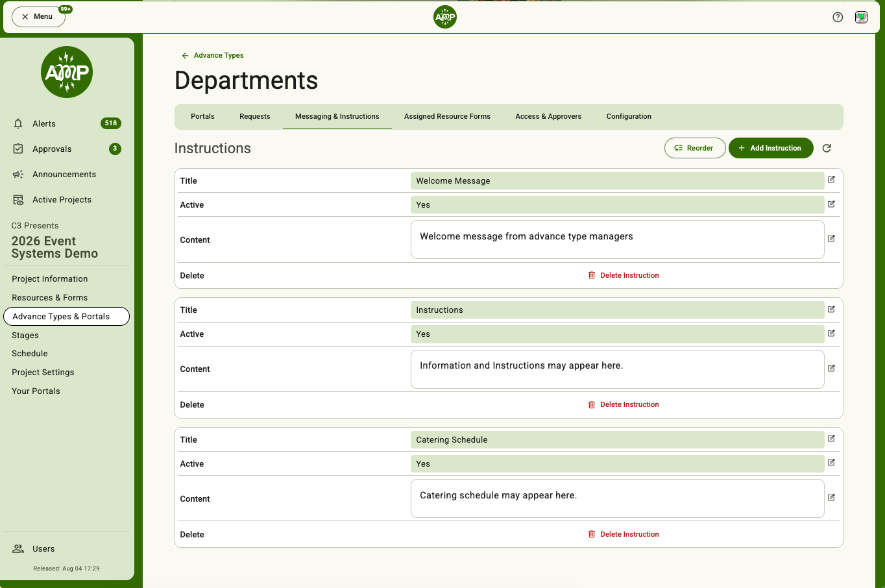
Task: Click the Welcome Message title field
Action: pyautogui.click(x=617, y=181)
